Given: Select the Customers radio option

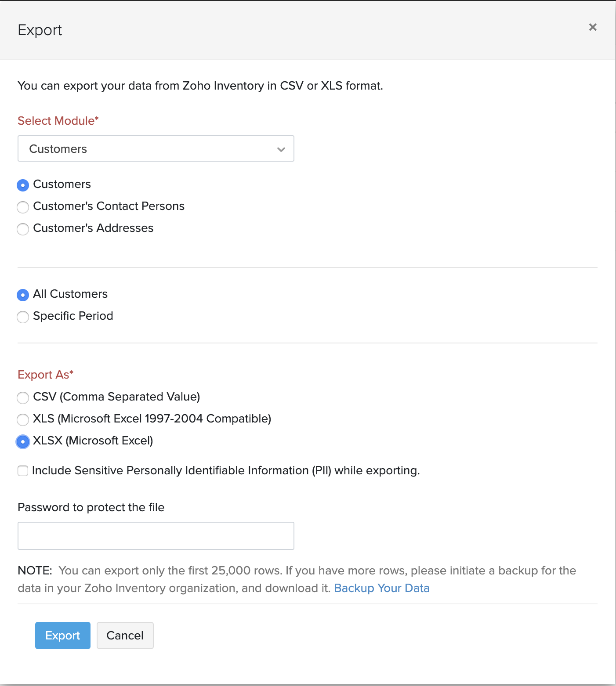Looking at the screenshot, I should coord(23,185).
